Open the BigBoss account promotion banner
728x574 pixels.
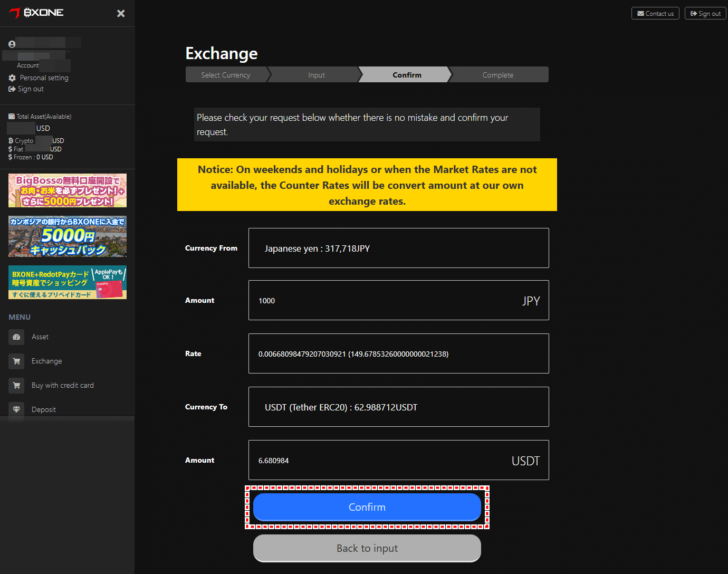click(68, 190)
